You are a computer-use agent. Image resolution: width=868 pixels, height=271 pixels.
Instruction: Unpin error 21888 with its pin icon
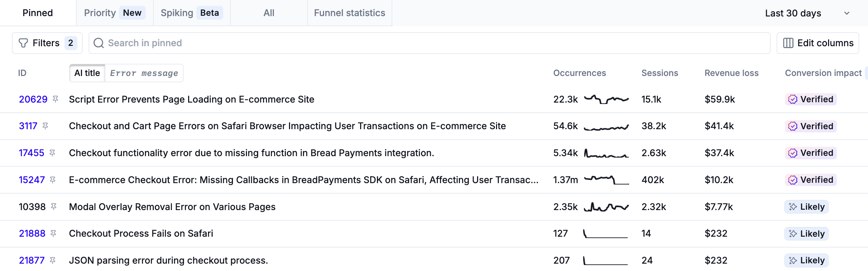point(53,234)
